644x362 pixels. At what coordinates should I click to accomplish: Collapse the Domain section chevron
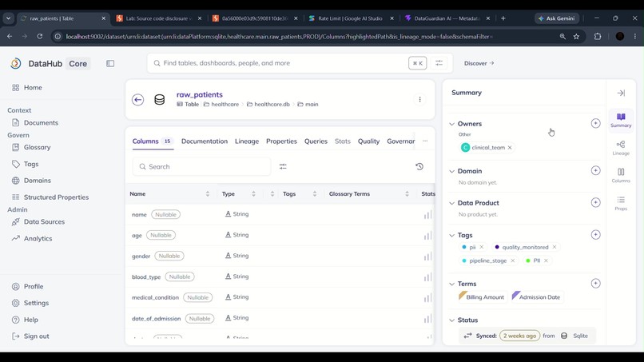(x=451, y=171)
